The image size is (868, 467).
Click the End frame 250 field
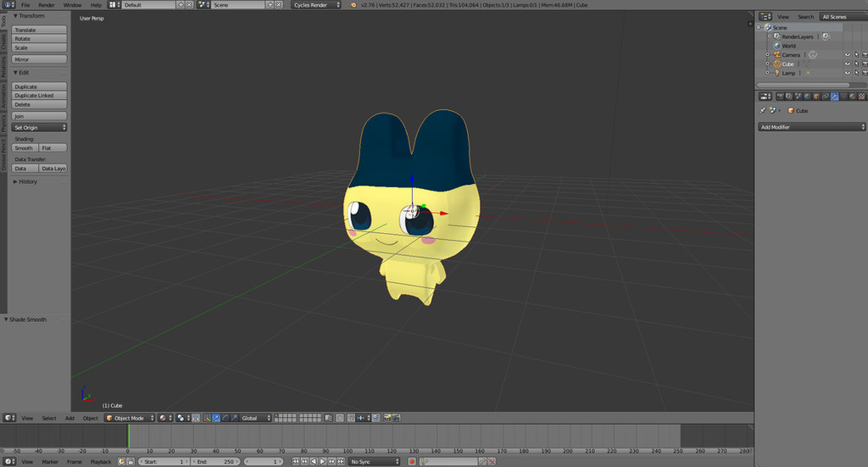216,461
